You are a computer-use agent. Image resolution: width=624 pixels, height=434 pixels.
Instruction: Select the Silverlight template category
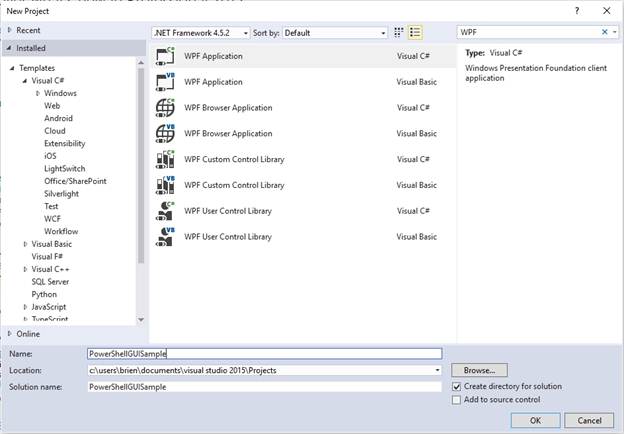tap(62, 194)
